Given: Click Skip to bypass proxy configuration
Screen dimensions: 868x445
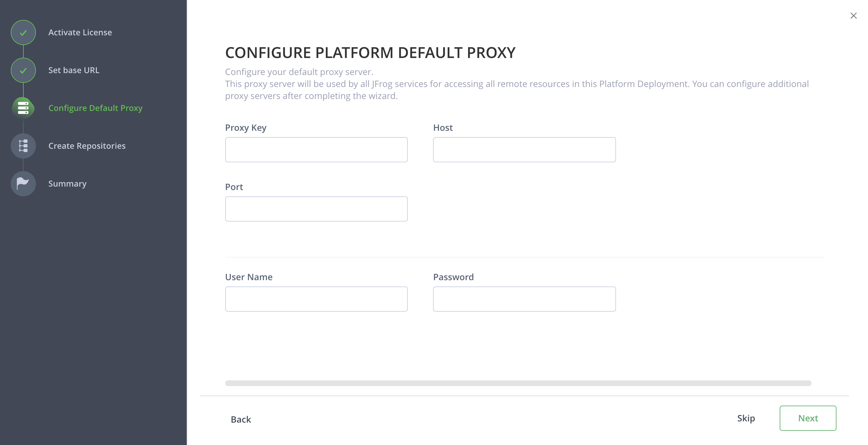Looking at the screenshot, I should (x=746, y=418).
